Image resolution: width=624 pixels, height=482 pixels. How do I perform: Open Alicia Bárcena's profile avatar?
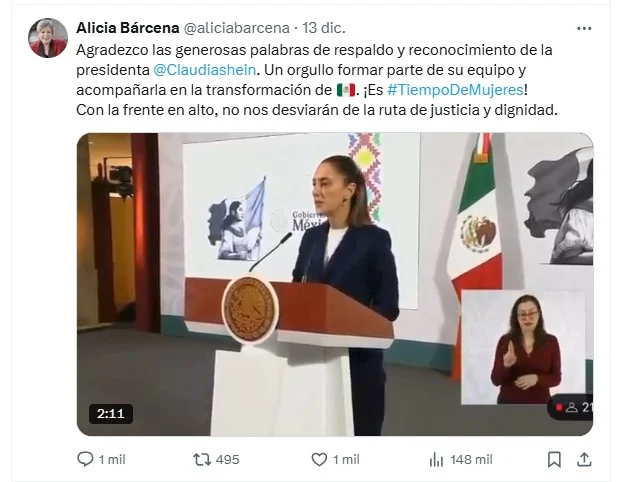click(x=48, y=38)
